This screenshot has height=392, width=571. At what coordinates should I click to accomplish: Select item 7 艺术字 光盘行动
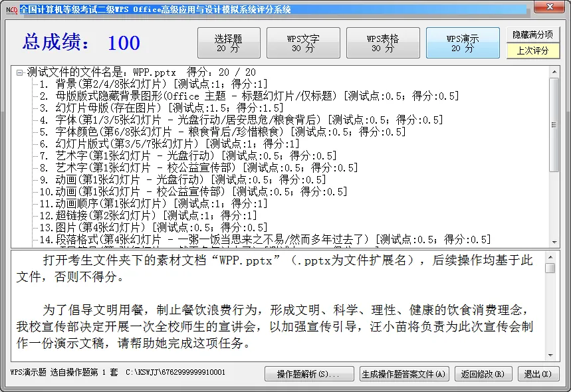(x=188, y=155)
